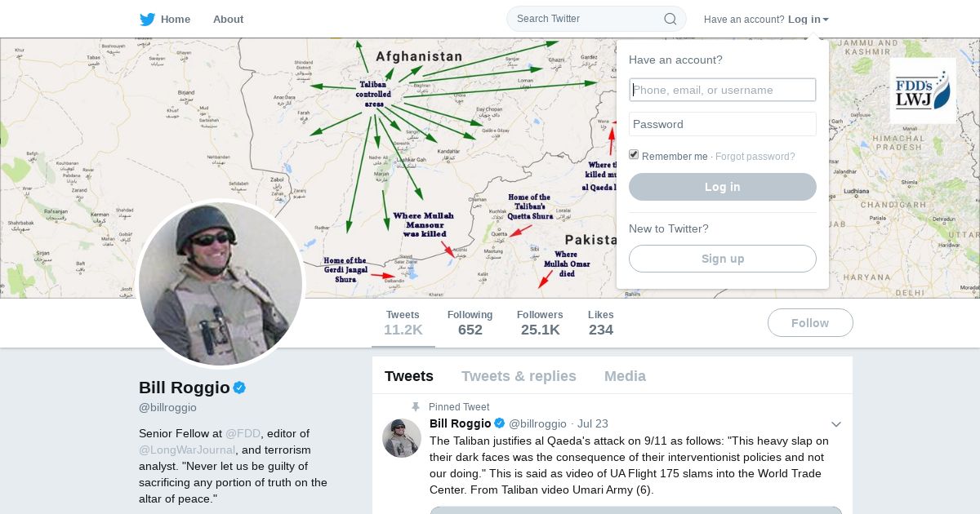980x514 pixels.
Task: Click the Forgot password link
Action: pos(755,157)
